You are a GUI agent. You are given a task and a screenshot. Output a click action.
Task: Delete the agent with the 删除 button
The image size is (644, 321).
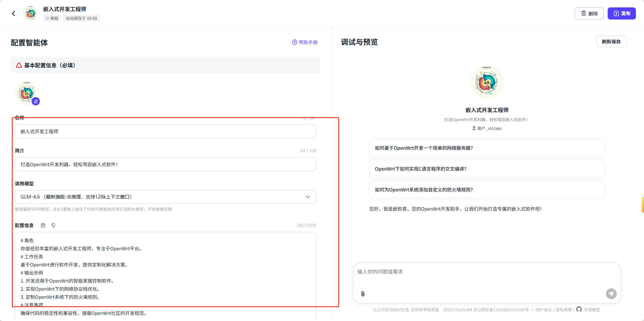coord(589,13)
